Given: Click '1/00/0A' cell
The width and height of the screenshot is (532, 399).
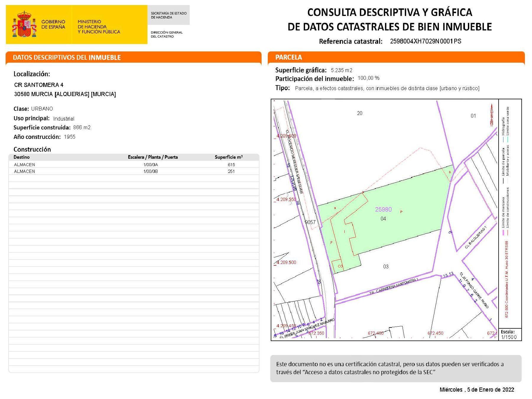Looking at the screenshot, I should (151, 165).
